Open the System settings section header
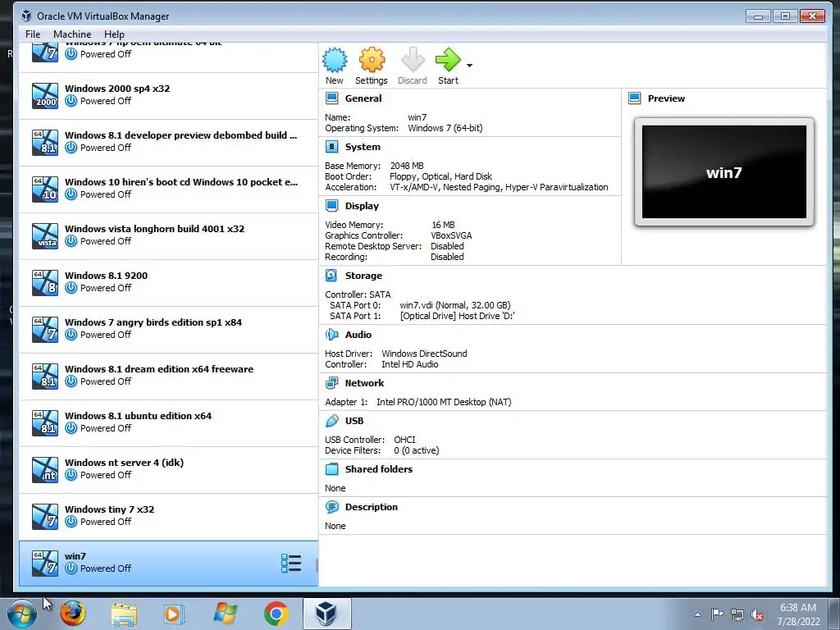This screenshot has width=840, height=630. (363, 147)
